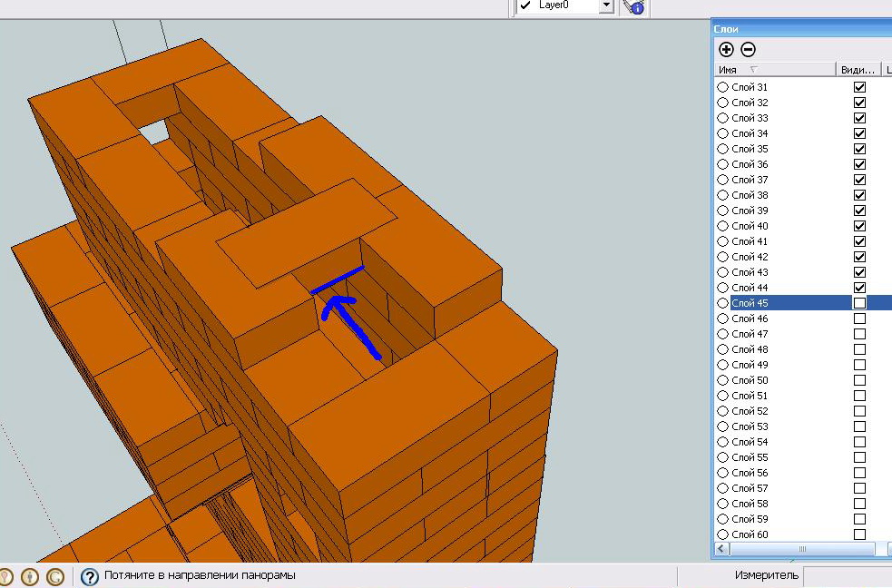The height and width of the screenshot is (588, 892).
Task: Click the add layer plus icon
Action: click(726, 50)
